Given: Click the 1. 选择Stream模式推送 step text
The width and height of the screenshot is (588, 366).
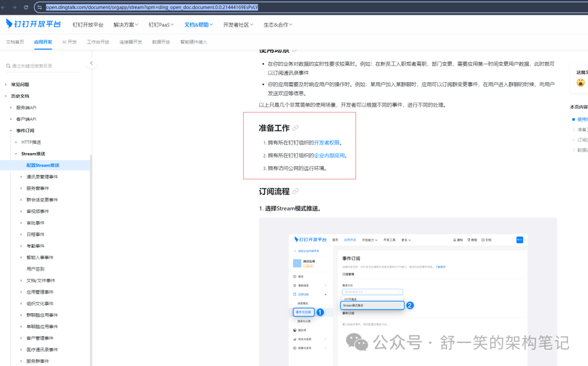Looking at the screenshot, I should 290,209.
